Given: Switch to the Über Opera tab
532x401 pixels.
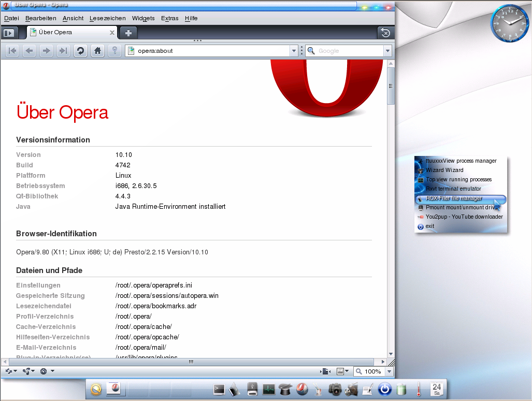Looking at the screenshot, I should [72, 33].
